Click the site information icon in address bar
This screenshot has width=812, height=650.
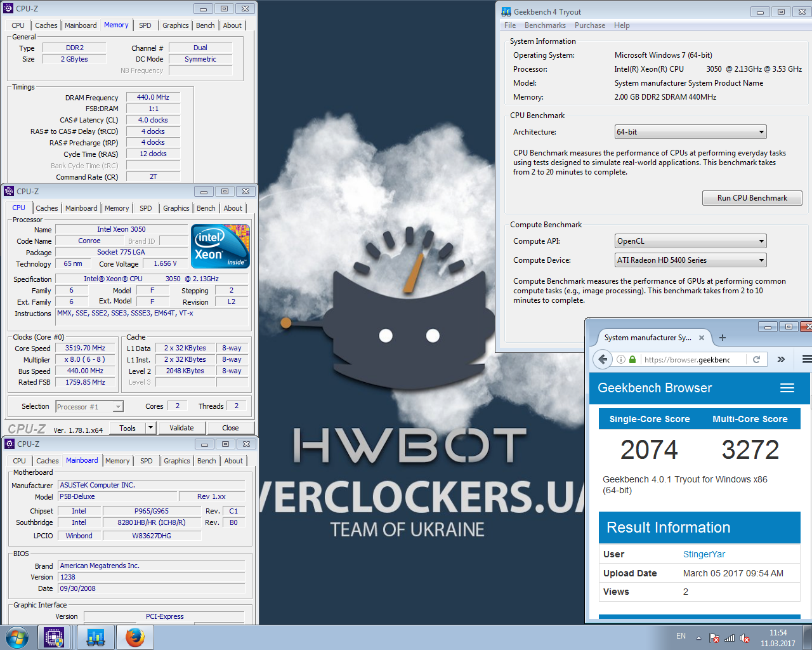pyautogui.click(x=621, y=359)
